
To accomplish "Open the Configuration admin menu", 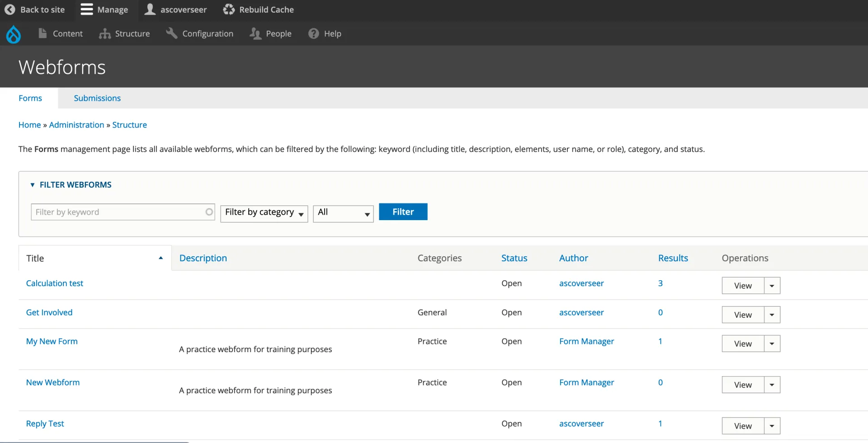I will (x=199, y=33).
